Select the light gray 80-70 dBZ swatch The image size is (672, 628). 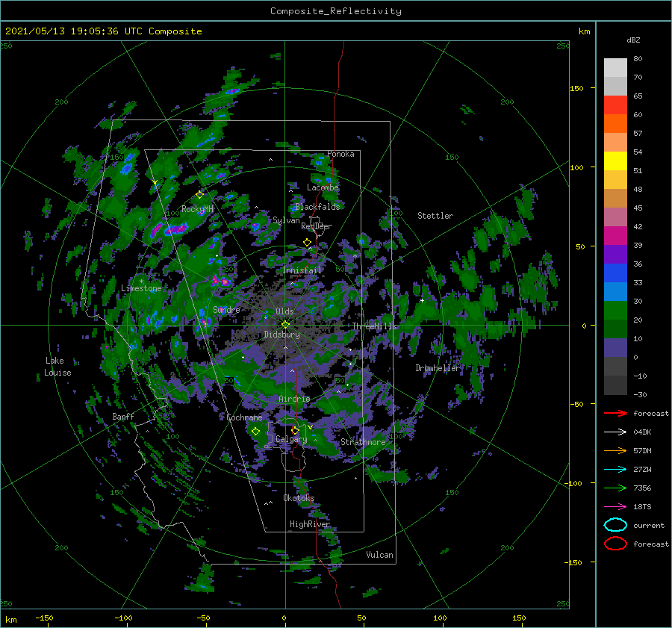point(615,67)
